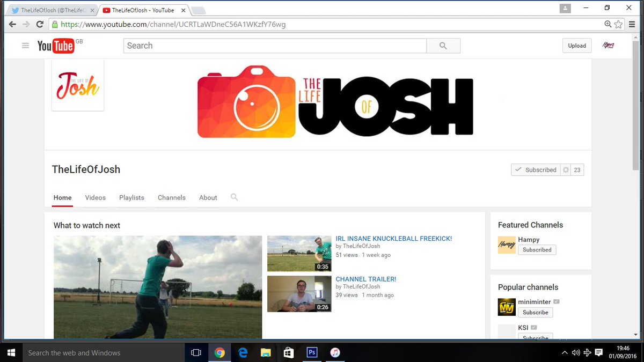Click the browser back arrow
Viewport: 644px width, 362px height.
coord(12,24)
